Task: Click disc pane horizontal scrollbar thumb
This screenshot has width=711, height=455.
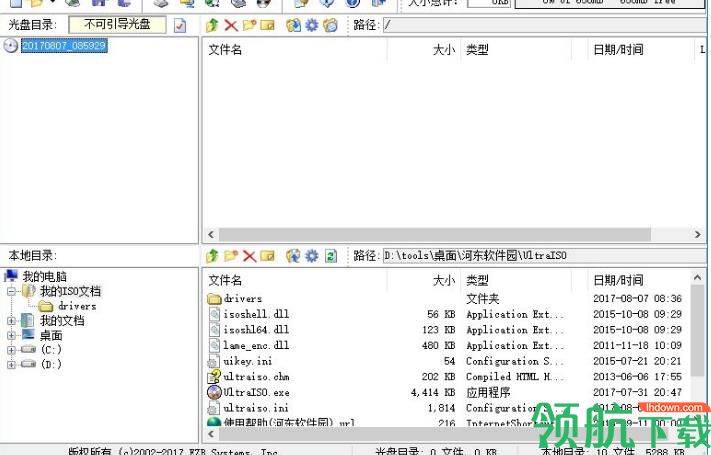Action: (x=435, y=235)
